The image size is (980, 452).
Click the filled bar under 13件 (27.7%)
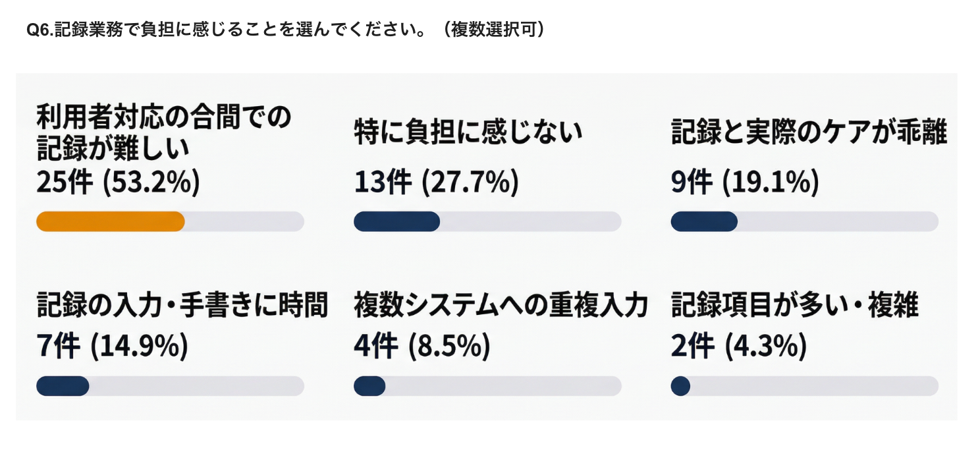tap(396, 222)
